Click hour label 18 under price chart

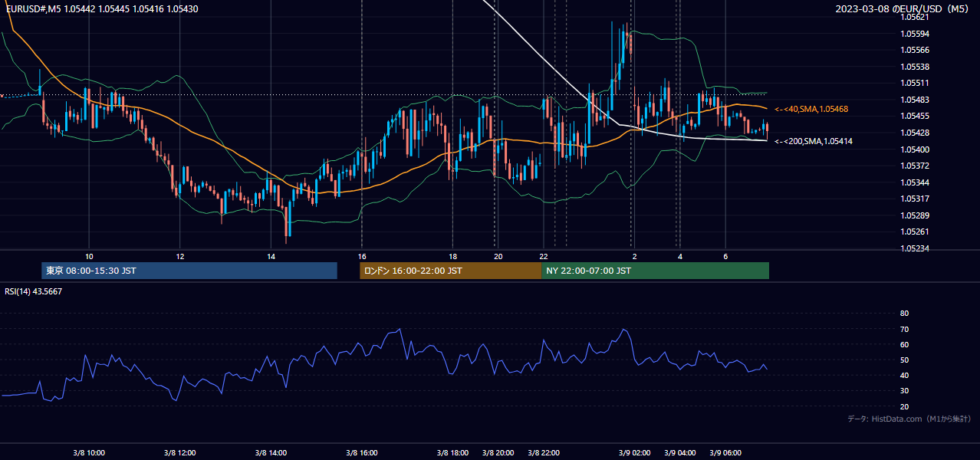coord(452,256)
